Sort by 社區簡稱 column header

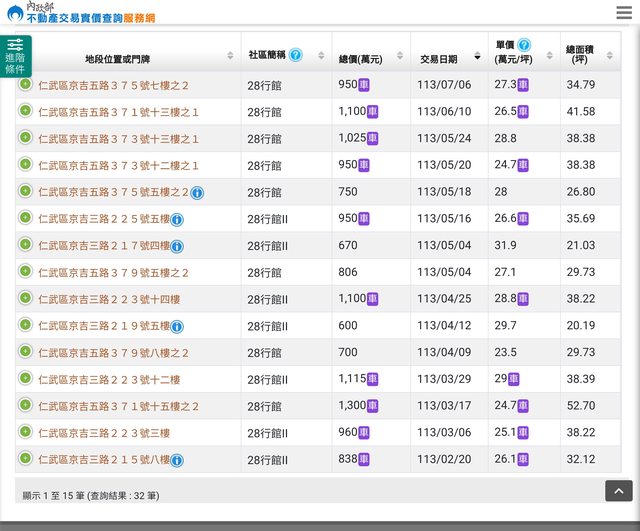[x=267, y=55]
